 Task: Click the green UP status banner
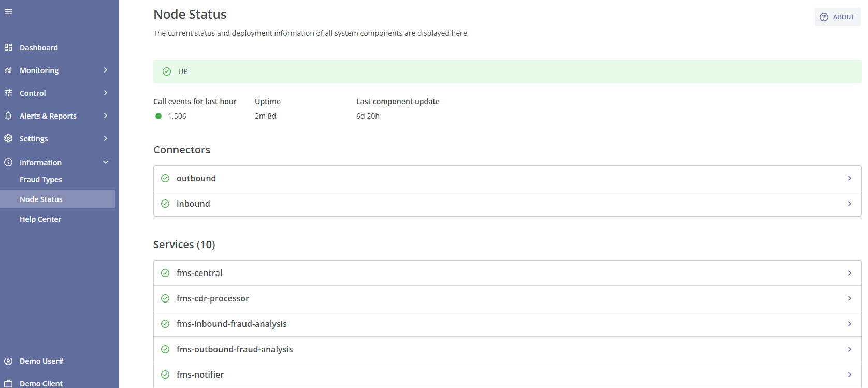click(507, 71)
